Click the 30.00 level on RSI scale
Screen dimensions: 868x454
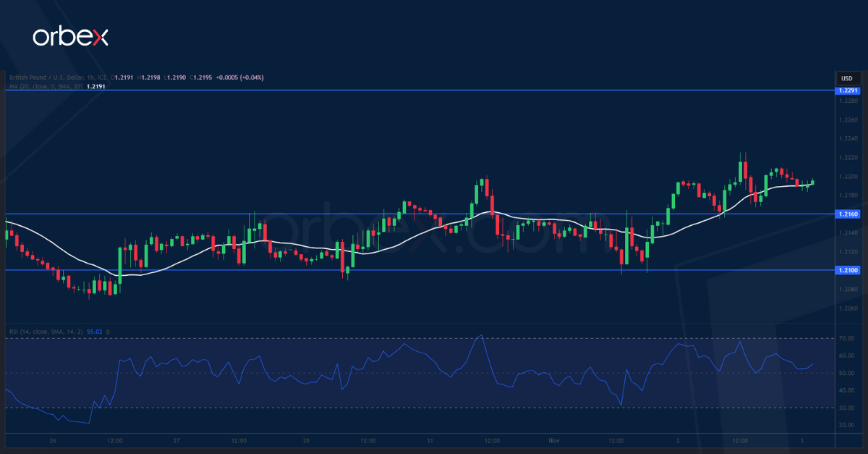pyautogui.click(x=847, y=408)
